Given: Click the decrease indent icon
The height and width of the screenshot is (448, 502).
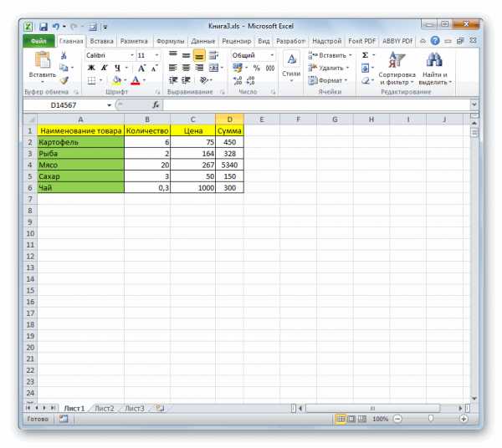Looking at the screenshot, I should pos(173,80).
